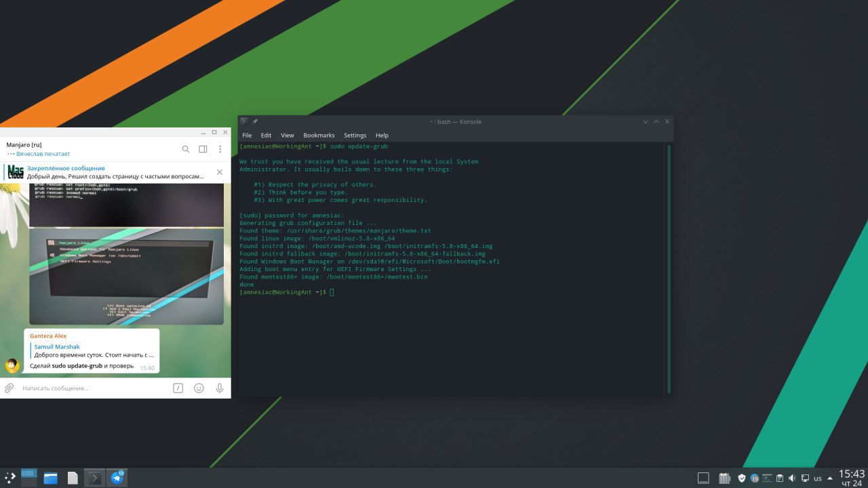Click sender name 'Gantera Alex'
868x488 pixels.
tap(48, 336)
